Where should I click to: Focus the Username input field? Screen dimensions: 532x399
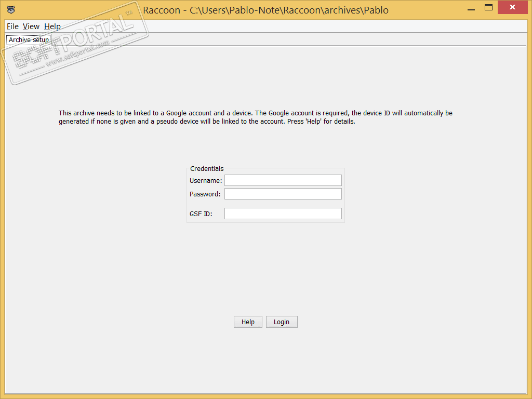[283, 180]
